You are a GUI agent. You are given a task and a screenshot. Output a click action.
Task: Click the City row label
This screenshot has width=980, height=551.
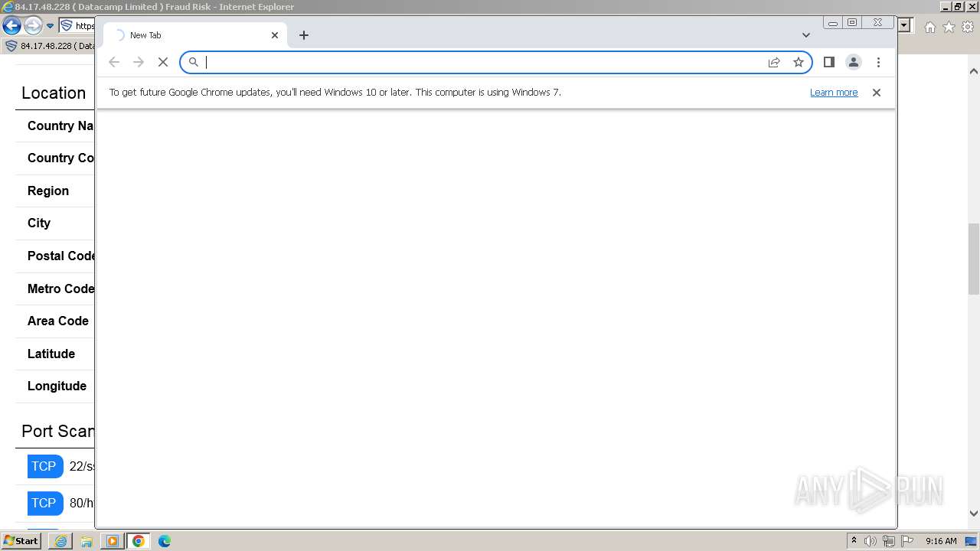(x=39, y=223)
